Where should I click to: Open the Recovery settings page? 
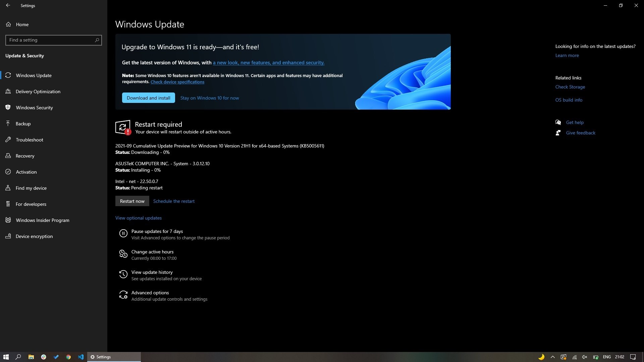[54, 156]
